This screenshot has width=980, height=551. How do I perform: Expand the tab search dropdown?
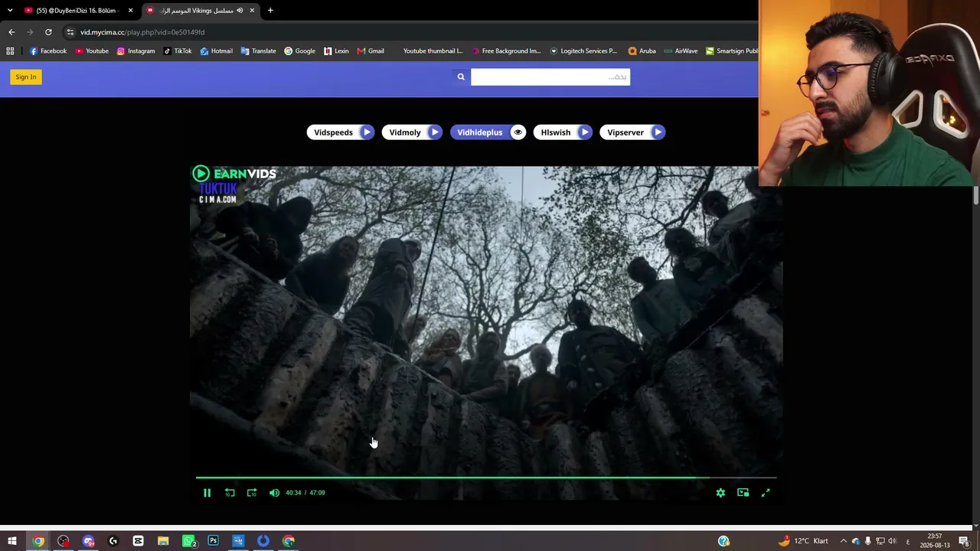pos(10,11)
